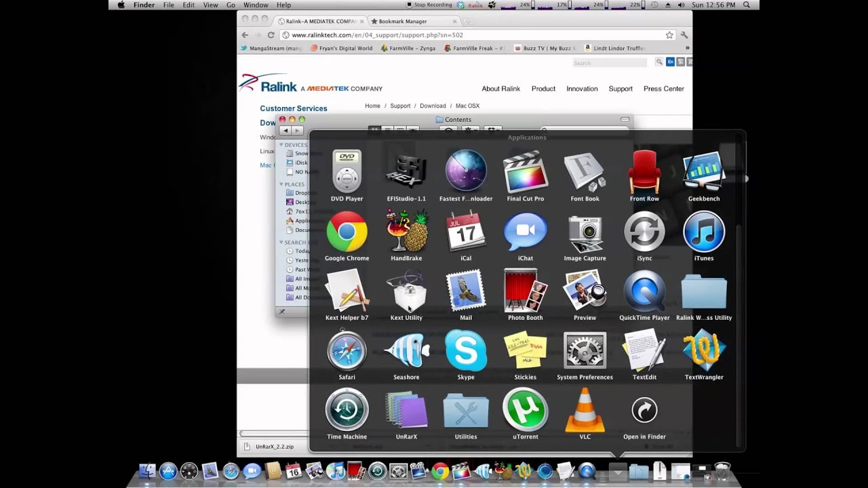Launch Kext Helper b7

347,291
